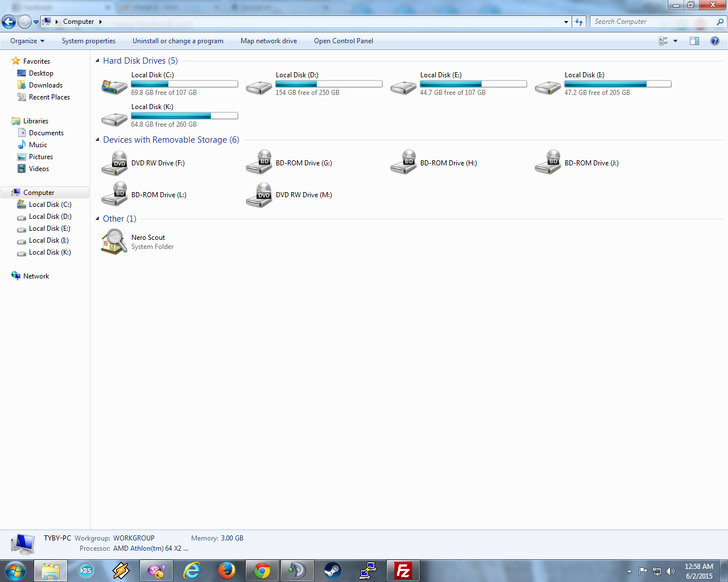728x582 pixels.
Task: Open the Organize dropdown menu
Action: (x=27, y=41)
